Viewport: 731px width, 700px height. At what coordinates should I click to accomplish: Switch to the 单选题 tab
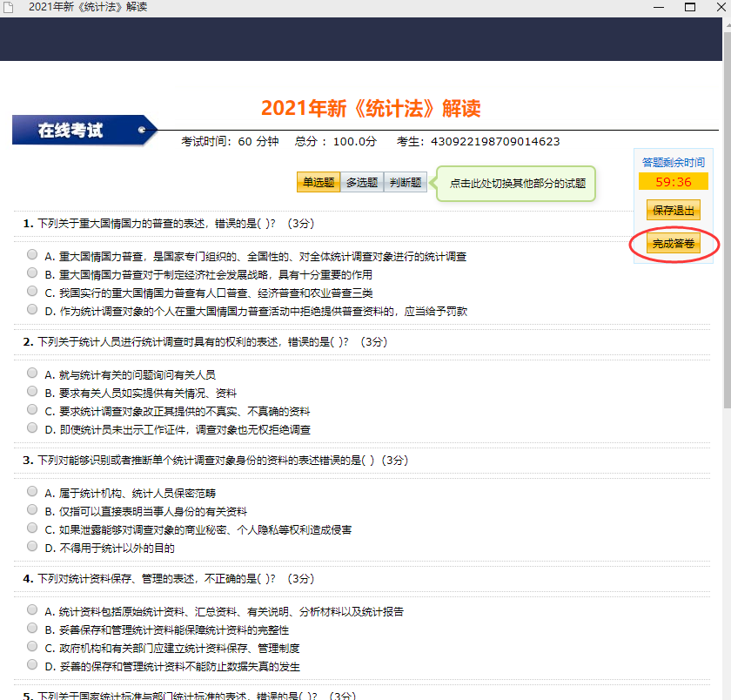click(x=319, y=182)
